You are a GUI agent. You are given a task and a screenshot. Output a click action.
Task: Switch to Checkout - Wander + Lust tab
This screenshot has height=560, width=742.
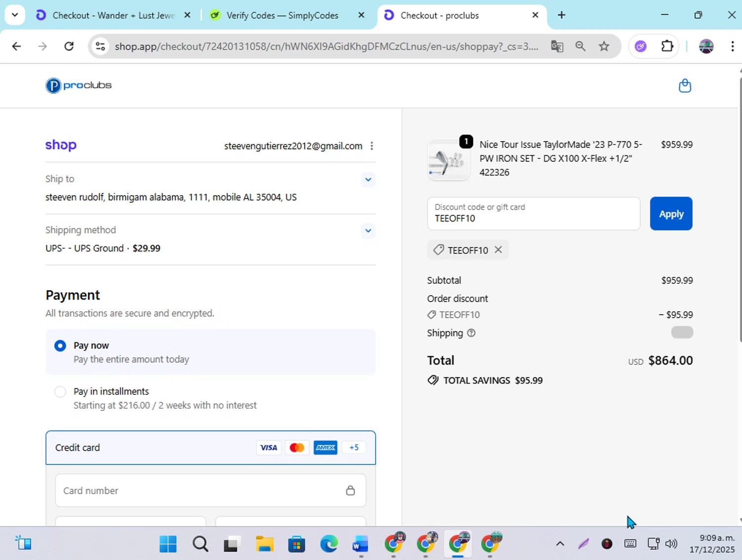point(114,15)
